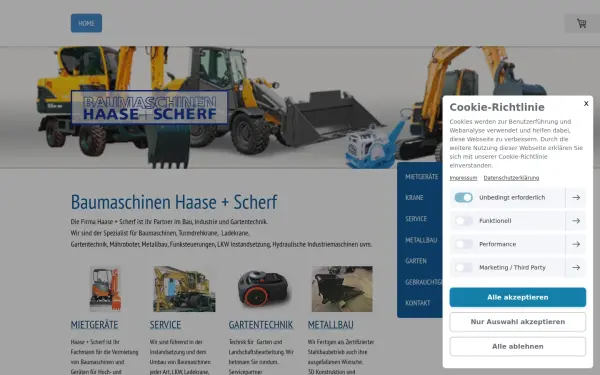Click the orange mini excavator thumbnail
600x375 pixels.
(105, 289)
